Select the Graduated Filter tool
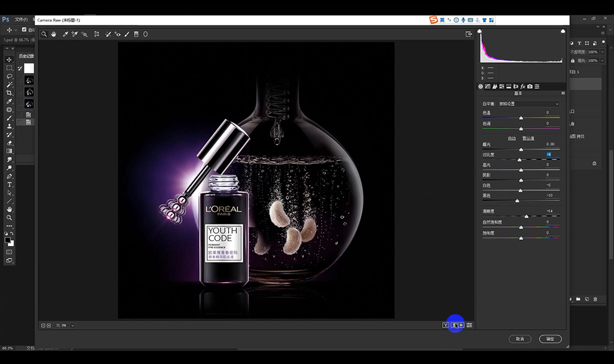The image size is (614, 364). 136,34
